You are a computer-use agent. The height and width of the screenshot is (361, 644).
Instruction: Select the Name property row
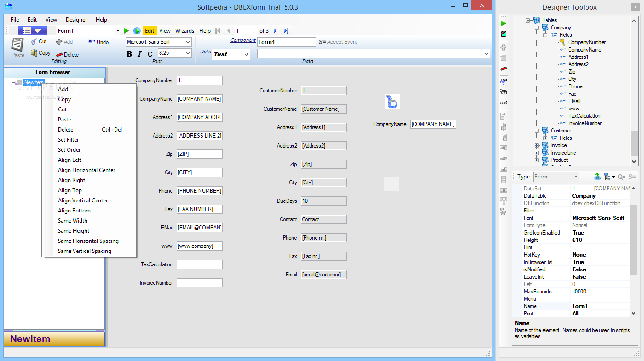pyautogui.click(x=572, y=306)
